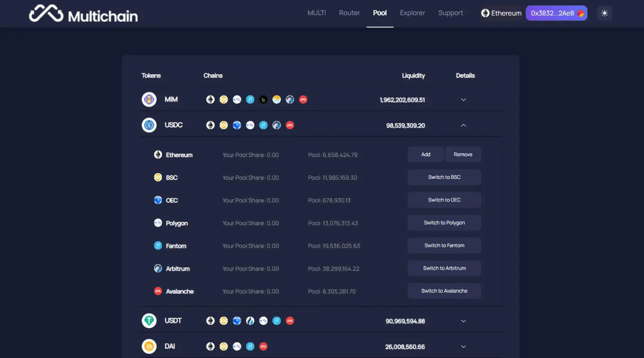Click the Avalanche chain icon in DAI row
The image size is (644, 358).
pyautogui.click(x=263, y=346)
